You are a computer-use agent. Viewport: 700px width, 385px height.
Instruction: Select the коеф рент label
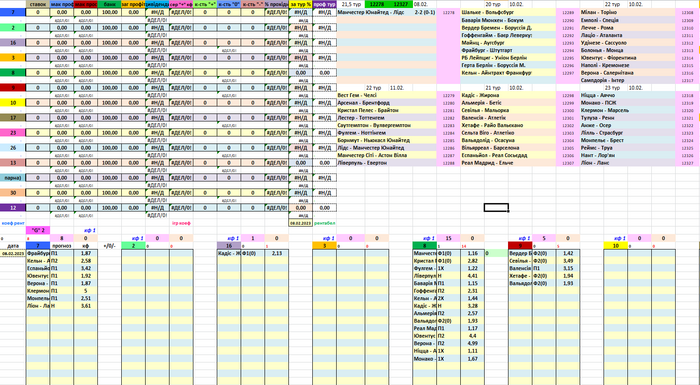tap(13, 223)
